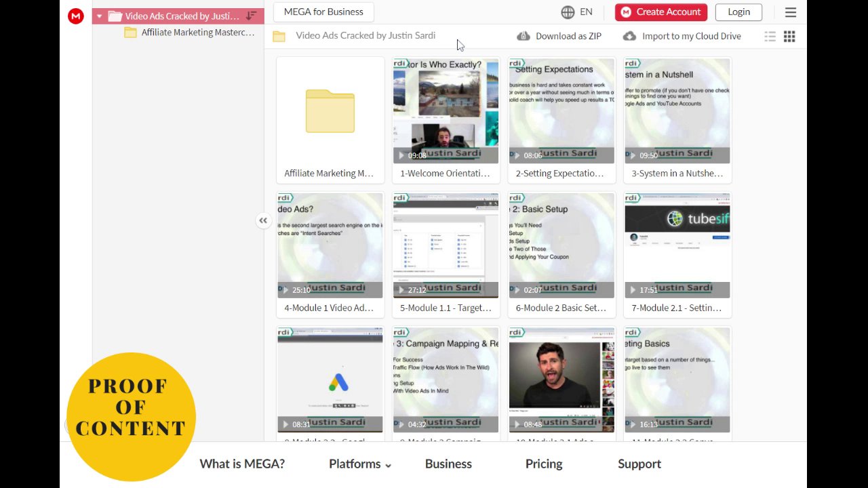
Task: Open 3-System in a Nutshell thumbnail
Action: pos(677,111)
